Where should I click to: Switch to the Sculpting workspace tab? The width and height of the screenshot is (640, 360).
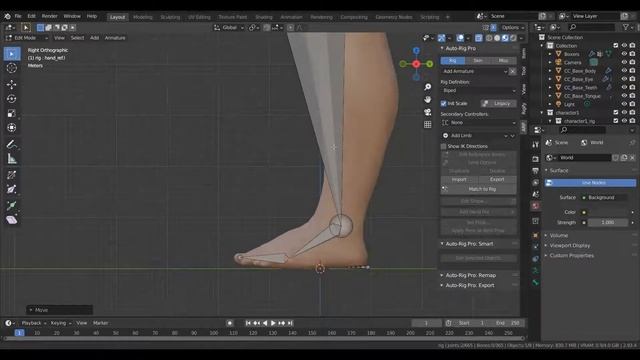point(170,17)
